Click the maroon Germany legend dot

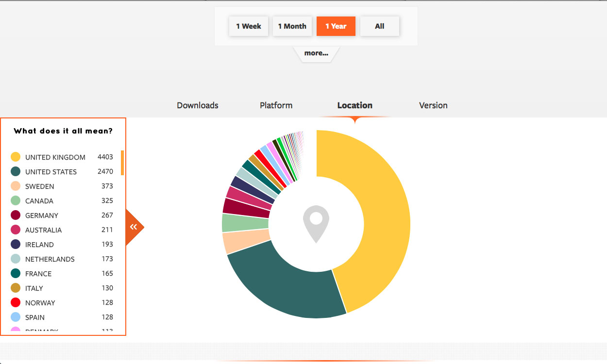16,215
